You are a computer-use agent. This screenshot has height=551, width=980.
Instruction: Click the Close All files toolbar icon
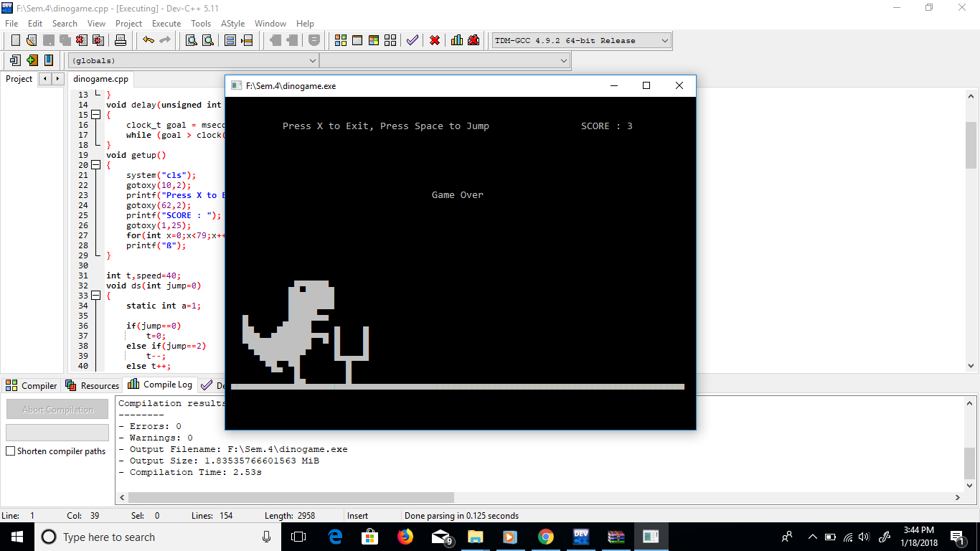98,40
